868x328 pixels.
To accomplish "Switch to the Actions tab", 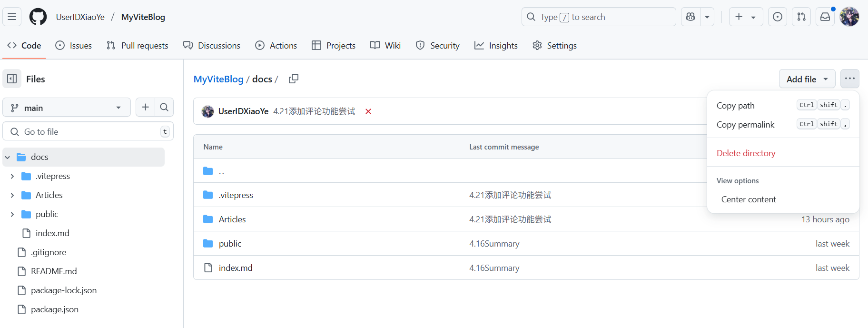I will pos(276,45).
